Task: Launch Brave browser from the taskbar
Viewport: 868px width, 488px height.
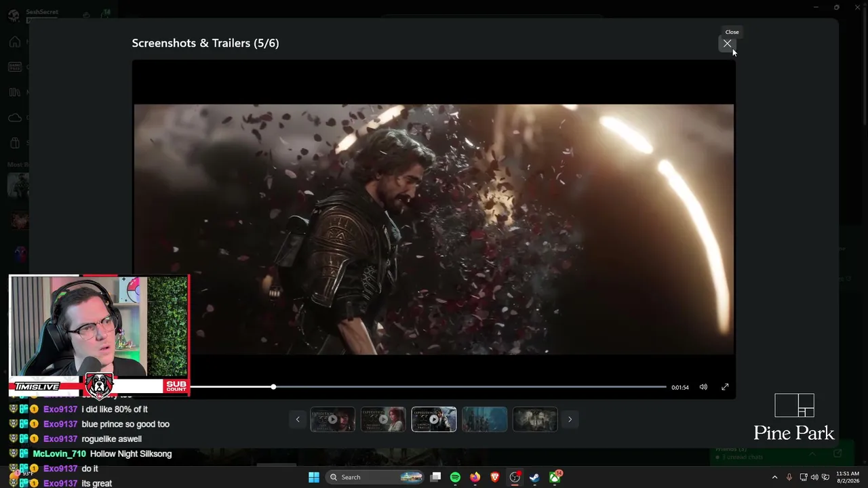Action: [x=494, y=477]
